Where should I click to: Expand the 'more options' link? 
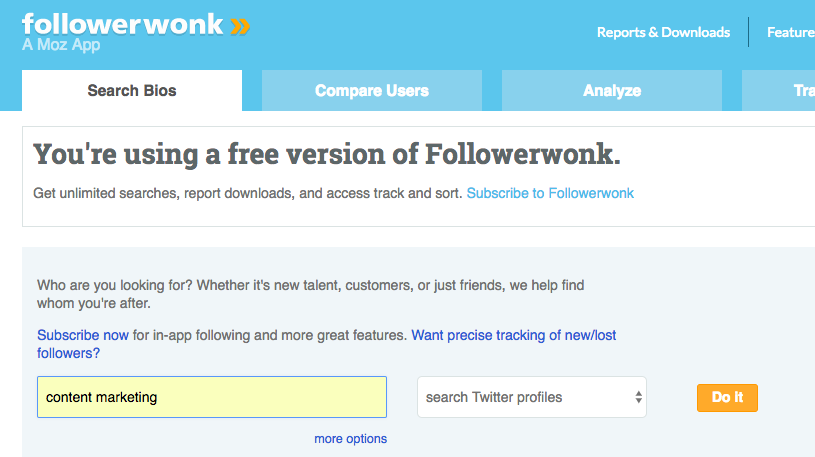(350, 439)
